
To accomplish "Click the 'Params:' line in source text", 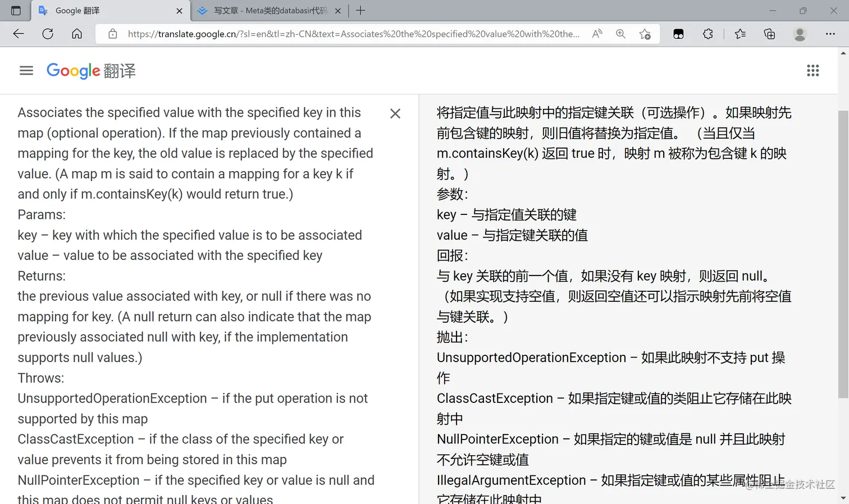I will (x=42, y=214).
